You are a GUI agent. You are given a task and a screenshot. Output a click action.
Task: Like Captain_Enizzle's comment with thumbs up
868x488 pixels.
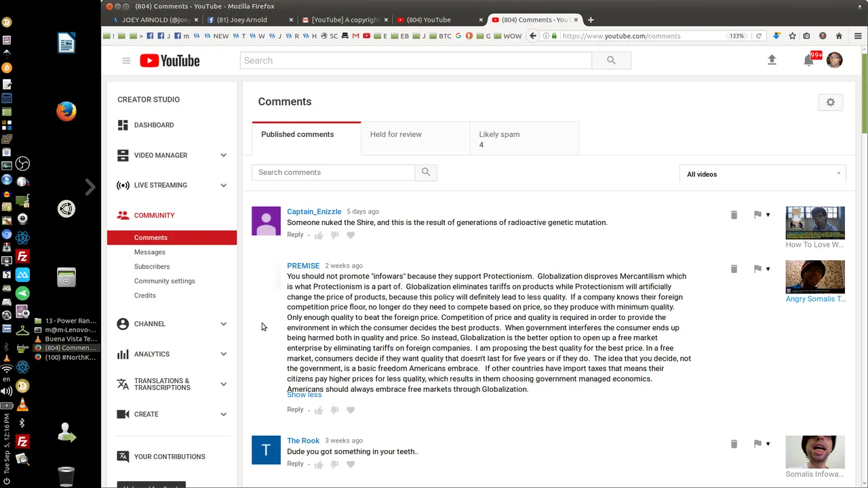tap(319, 235)
